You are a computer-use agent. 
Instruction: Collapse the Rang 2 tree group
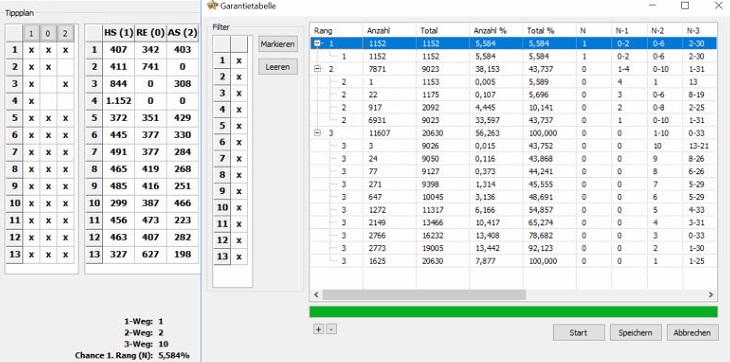pos(318,69)
